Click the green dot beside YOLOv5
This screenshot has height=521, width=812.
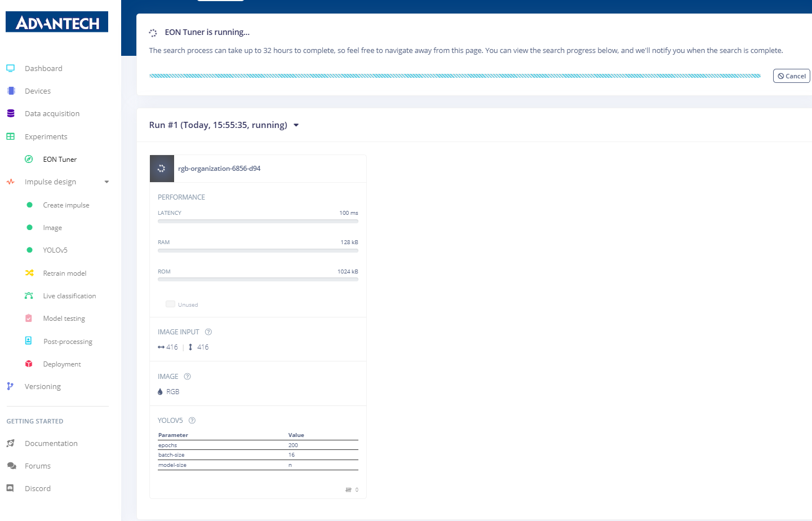[x=29, y=250]
